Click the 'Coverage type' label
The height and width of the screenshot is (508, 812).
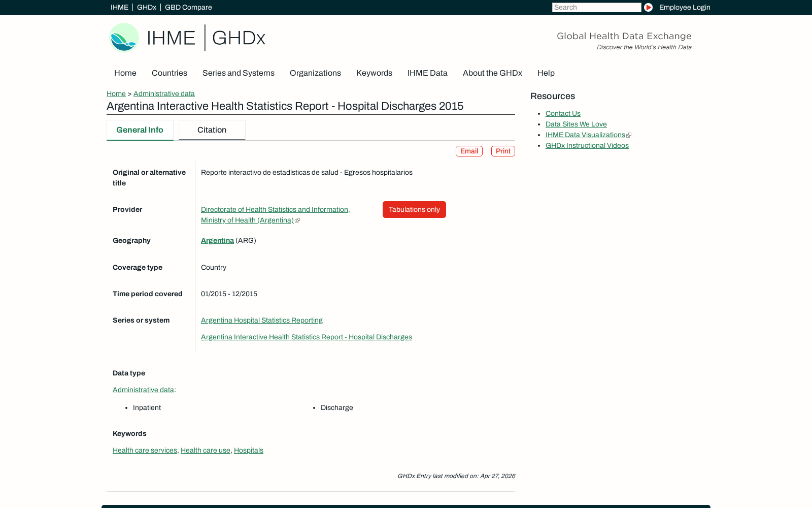tap(138, 268)
